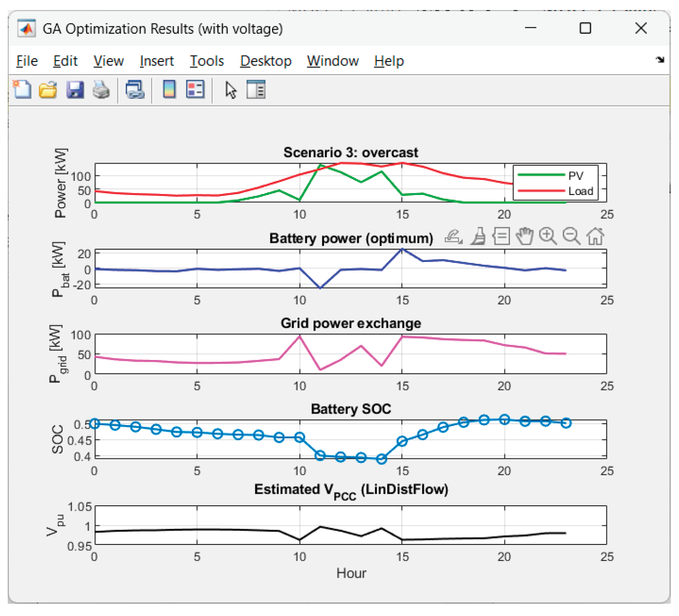Open the File menu

(27, 61)
